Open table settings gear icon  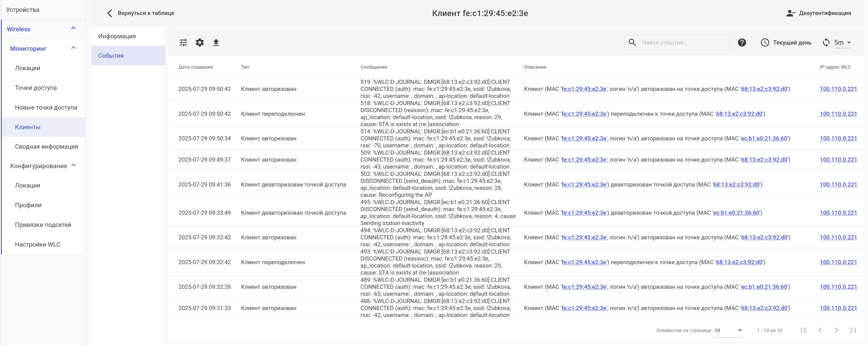(x=200, y=42)
